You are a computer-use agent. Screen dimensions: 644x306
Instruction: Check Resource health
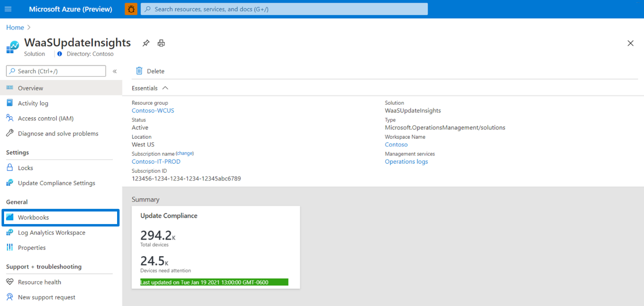(40, 282)
